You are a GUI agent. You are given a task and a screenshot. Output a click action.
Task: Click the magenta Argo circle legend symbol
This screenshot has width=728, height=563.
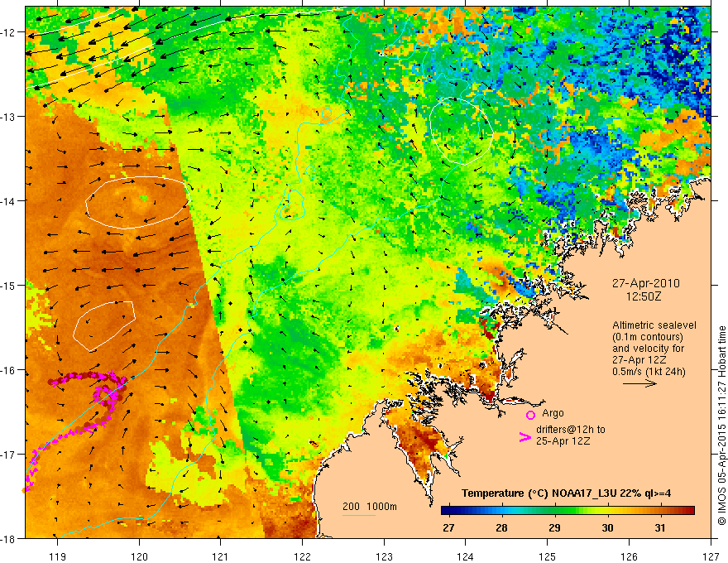[530, 415]
